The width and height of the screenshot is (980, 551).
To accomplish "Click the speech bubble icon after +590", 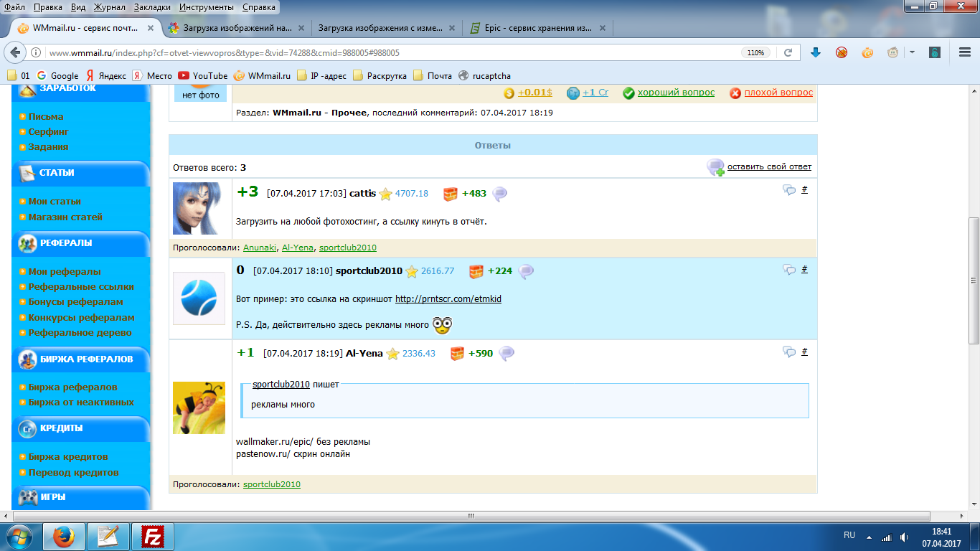I will click(x=507, y=354).
